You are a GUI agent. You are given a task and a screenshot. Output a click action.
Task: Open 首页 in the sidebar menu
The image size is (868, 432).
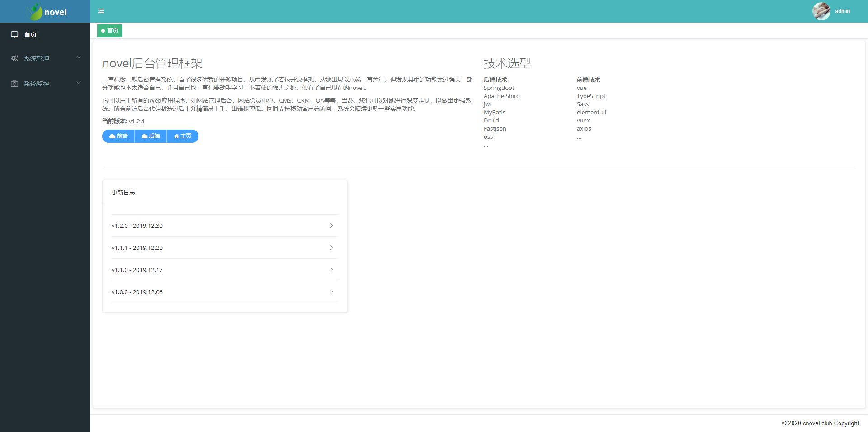click(x=30, y=34)
